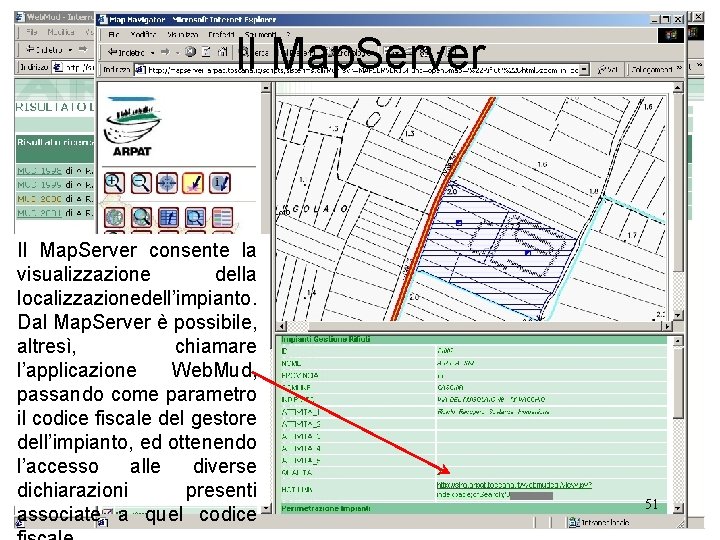Click the forward arrow in Map Navigator toolbar
This screenshot has width=720, height=540.
[165, 52]
